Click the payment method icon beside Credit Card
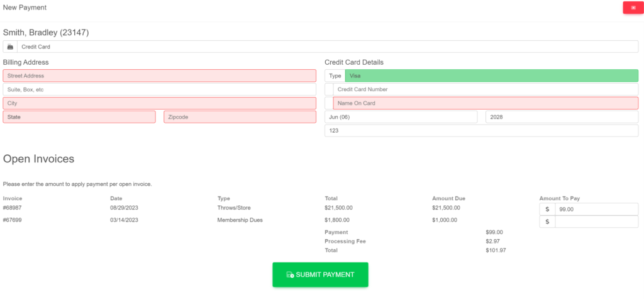Screen dimensions: 644x299 (10, 47)
